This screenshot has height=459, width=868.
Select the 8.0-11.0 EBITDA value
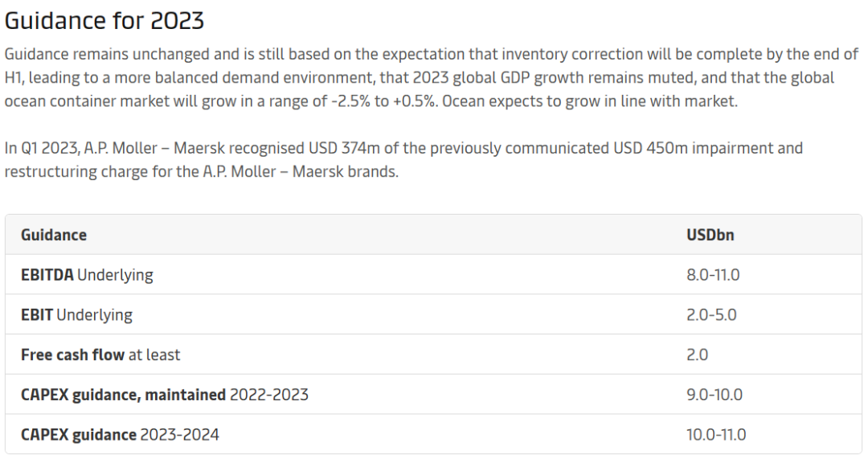[x=713, y=275]
